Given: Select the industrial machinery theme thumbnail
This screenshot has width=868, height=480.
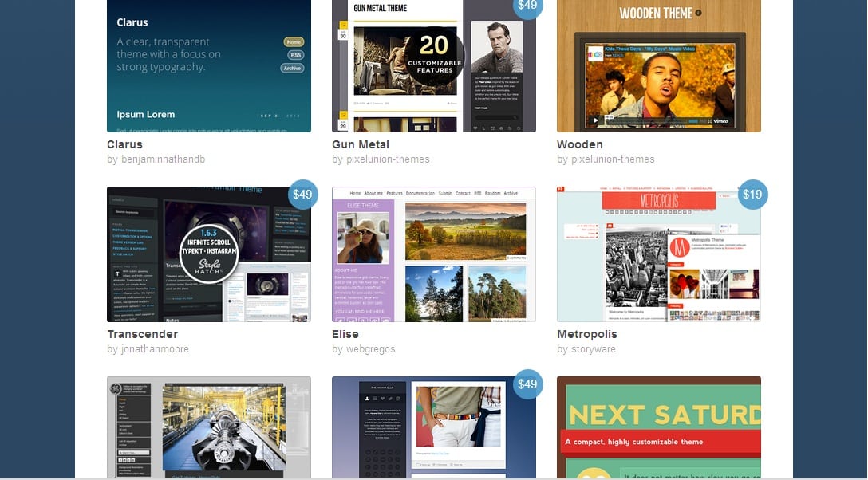Looking at the screenshot, I should coord(208,427).
